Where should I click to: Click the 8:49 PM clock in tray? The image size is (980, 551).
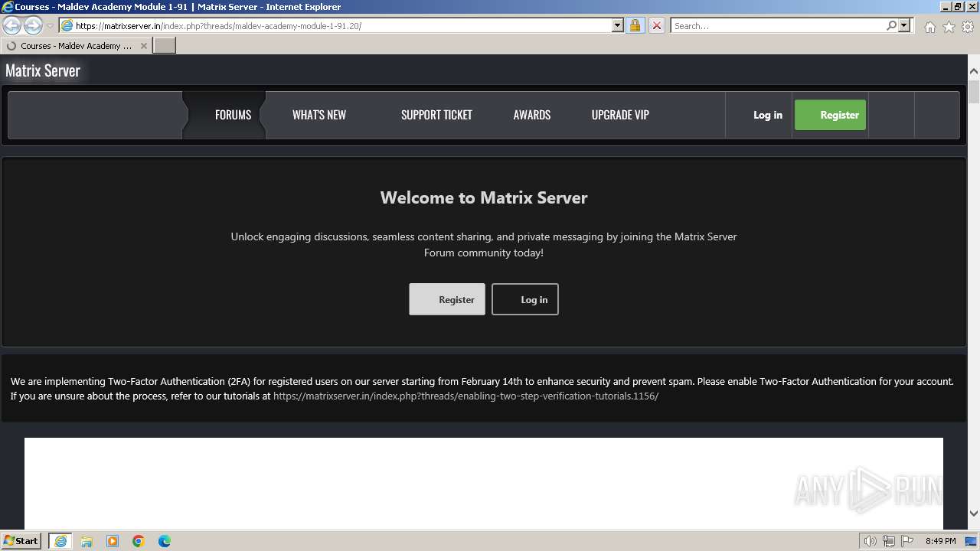click(x=940, y=541)
